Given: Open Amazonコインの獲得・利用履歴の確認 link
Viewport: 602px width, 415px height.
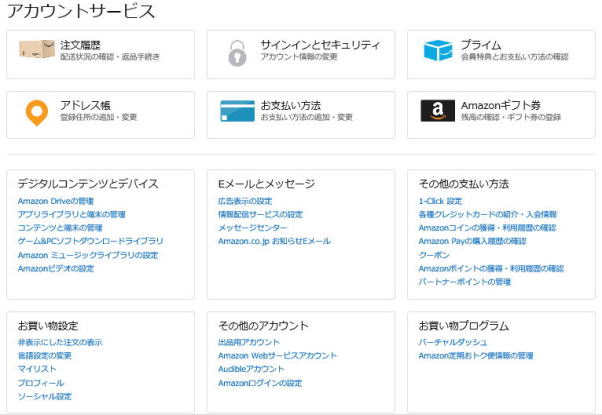Looking at the screenshot, I should pos(487,228).
